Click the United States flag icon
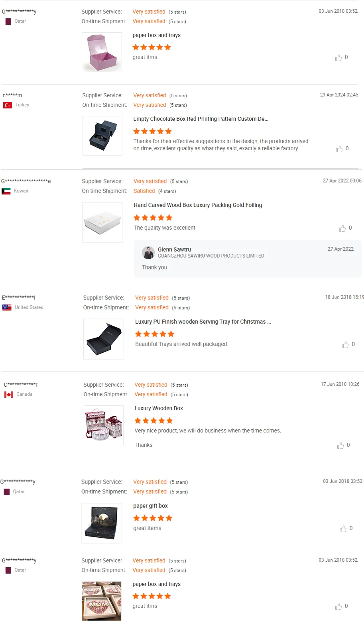 click(x=7, y=308)
